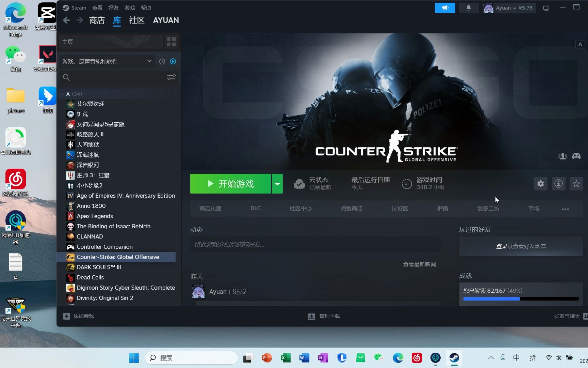Open the 帮助 menu
This screenshot has height=368, width=588.
(x=146, y=8)
